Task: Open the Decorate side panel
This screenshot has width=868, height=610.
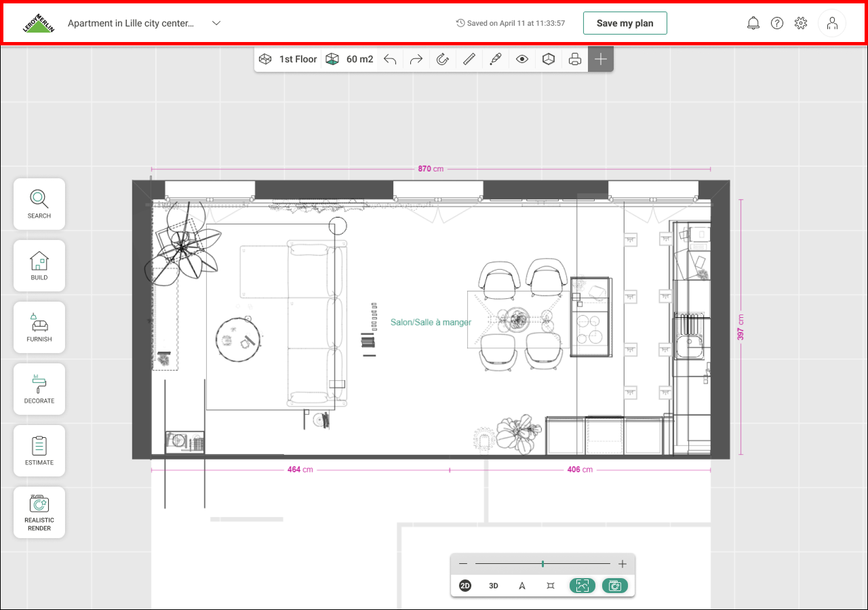Action: pyautogui.click(x=39, y=389)
